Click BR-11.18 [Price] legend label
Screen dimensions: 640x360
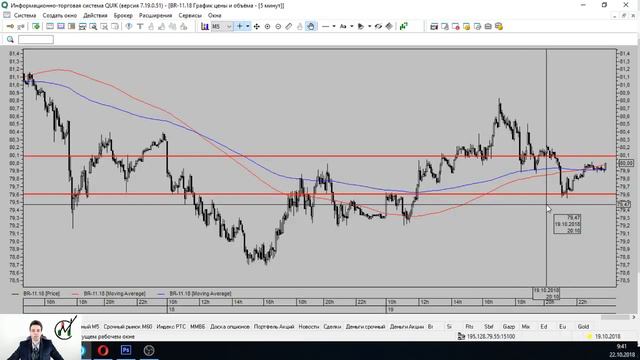coord(42,293)
